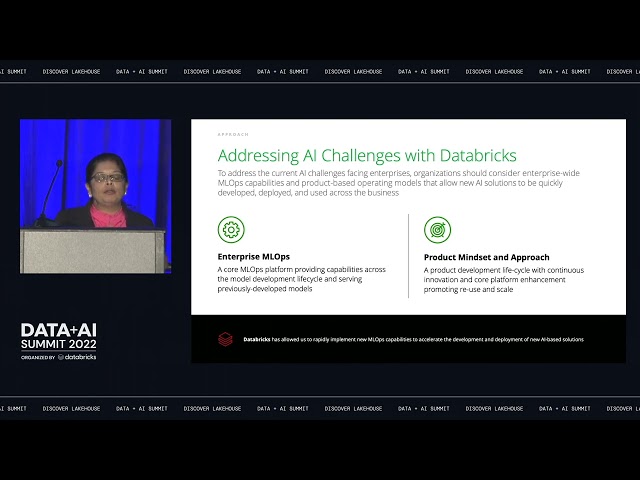Click the footer sentence 'Databricks has allowed us'
The image size is (640, 480).
coord(413,340)
